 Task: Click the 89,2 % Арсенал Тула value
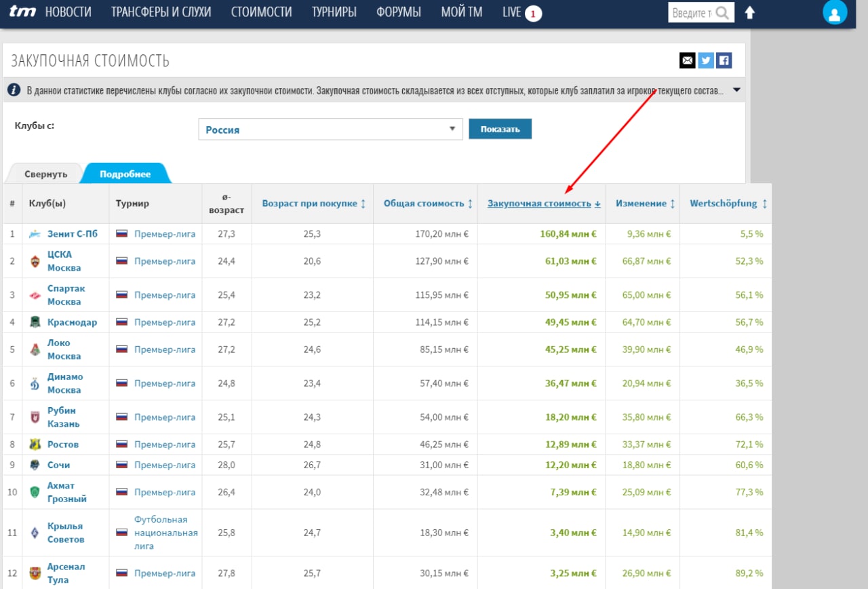click(749, 573)
